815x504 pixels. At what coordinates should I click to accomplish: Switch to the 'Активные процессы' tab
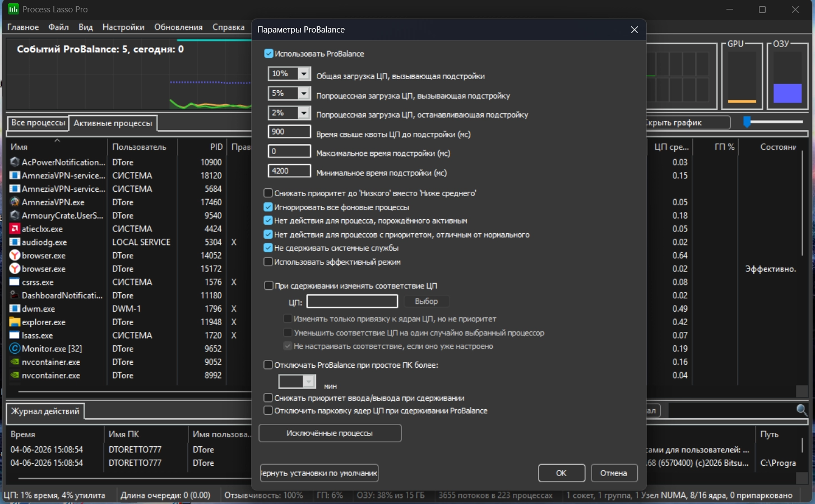[x=113, y=123]
